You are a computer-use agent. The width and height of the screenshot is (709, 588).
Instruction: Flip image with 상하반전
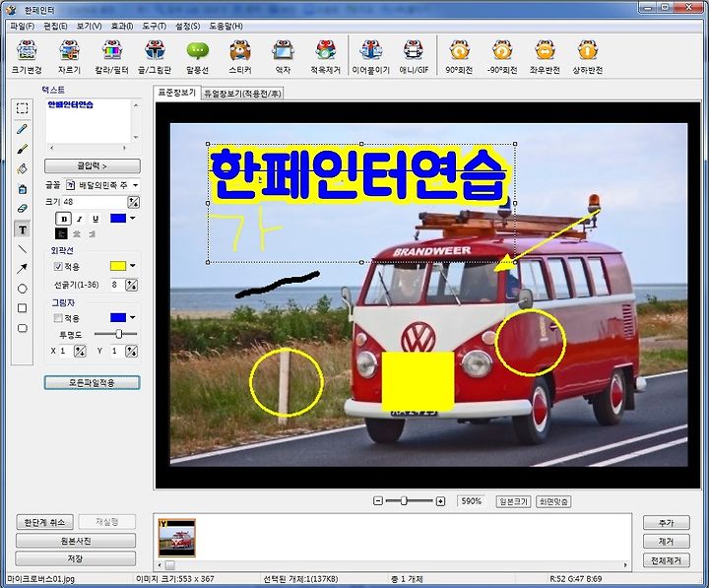587,56
